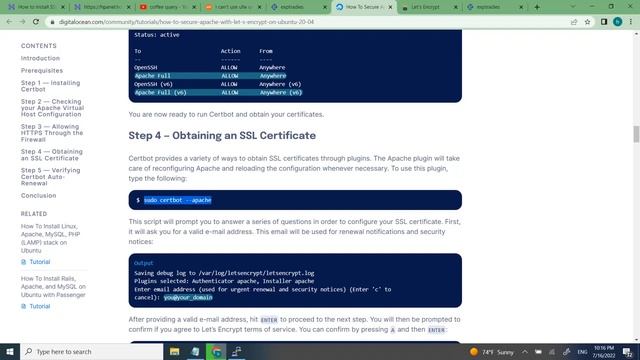Image resolution: width=640 pixels, height=360 pixels.
Task: Click 'Status: active' output line
Action: click(x=157, y=35)
